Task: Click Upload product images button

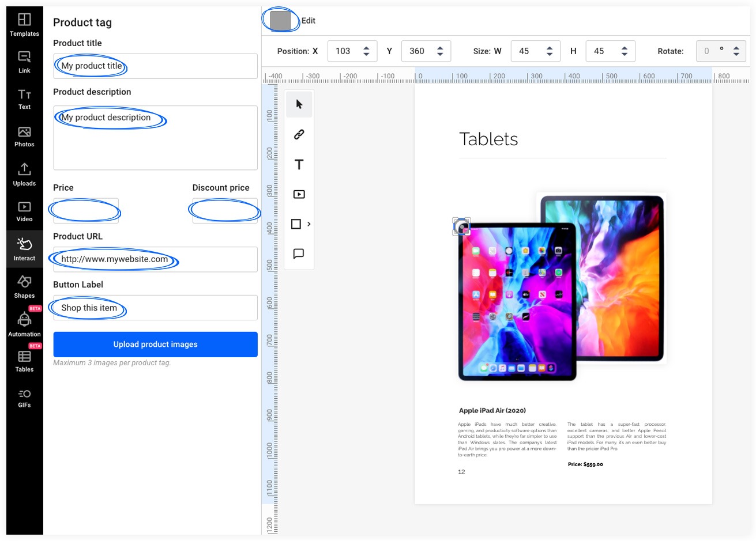Action: 155,345
